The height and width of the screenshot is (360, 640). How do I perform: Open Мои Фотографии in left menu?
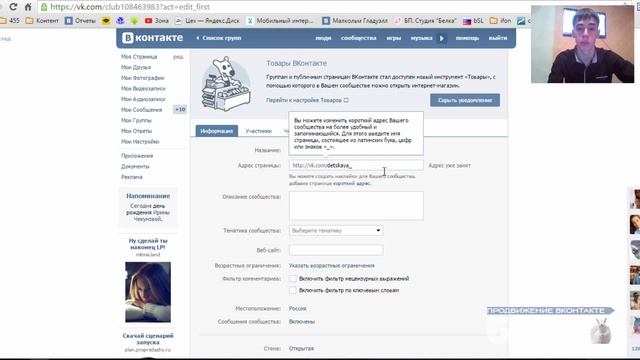143,78
